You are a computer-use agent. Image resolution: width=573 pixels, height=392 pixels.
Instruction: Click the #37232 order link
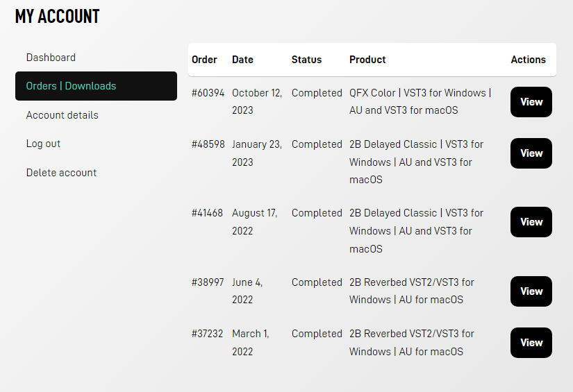click(x=207, y=334)
